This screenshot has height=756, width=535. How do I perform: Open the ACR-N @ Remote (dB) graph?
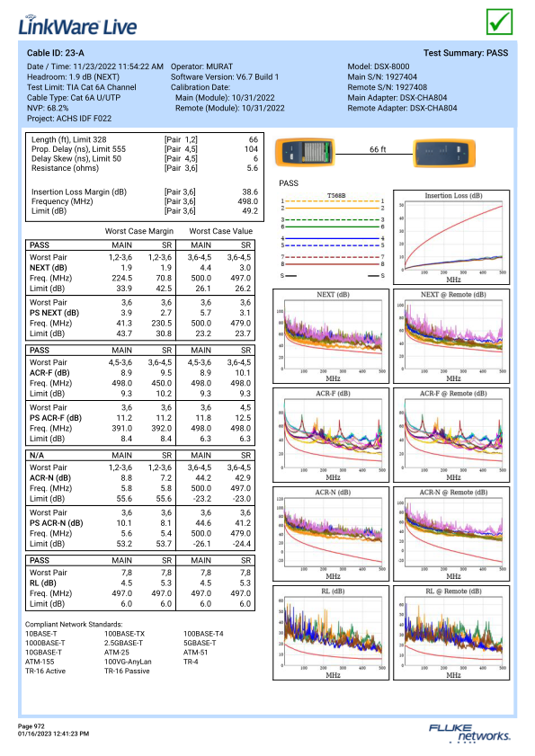tap(451, 534)
